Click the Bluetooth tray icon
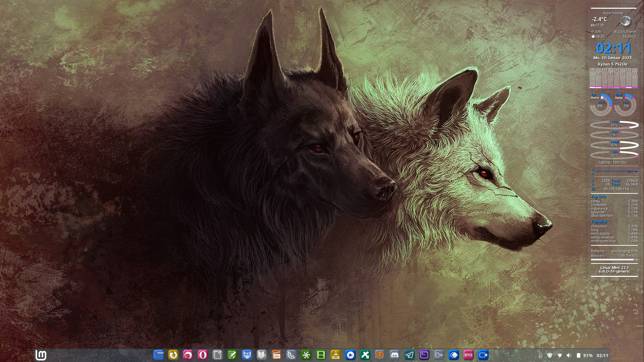The height and width of the screenshot is (362, 644). tap(540, 355)
